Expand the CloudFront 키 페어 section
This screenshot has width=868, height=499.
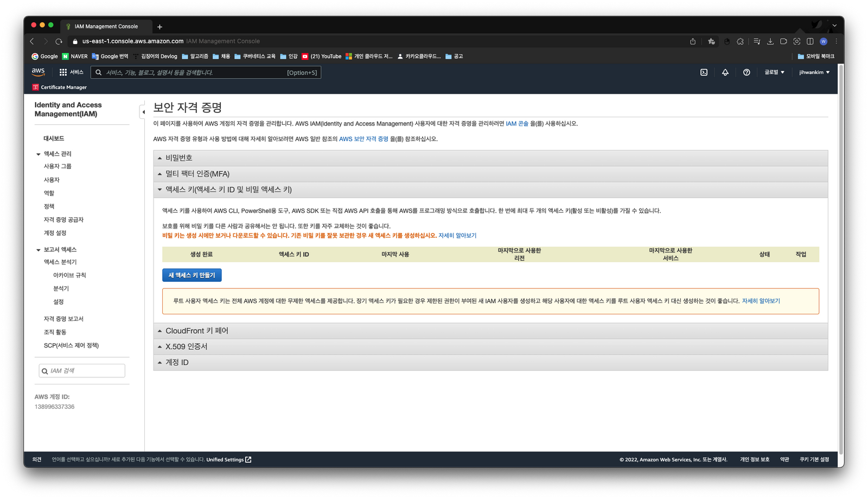pos(490,331)
